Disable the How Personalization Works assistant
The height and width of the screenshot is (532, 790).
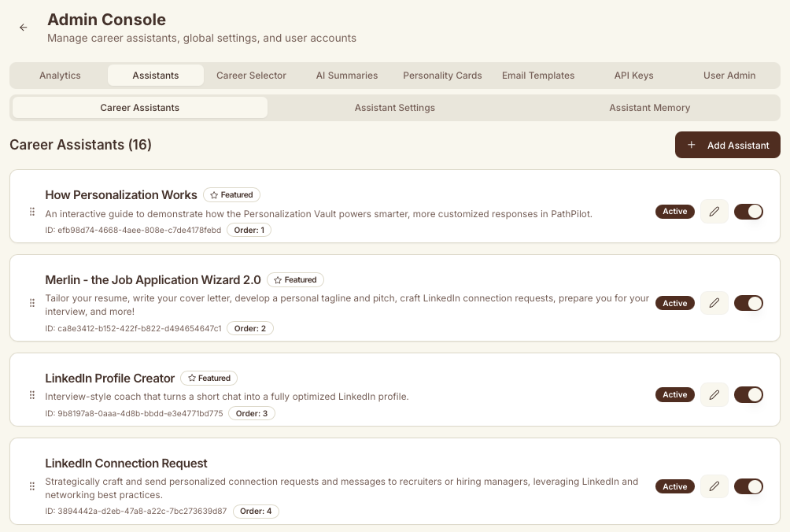(748, 212)
